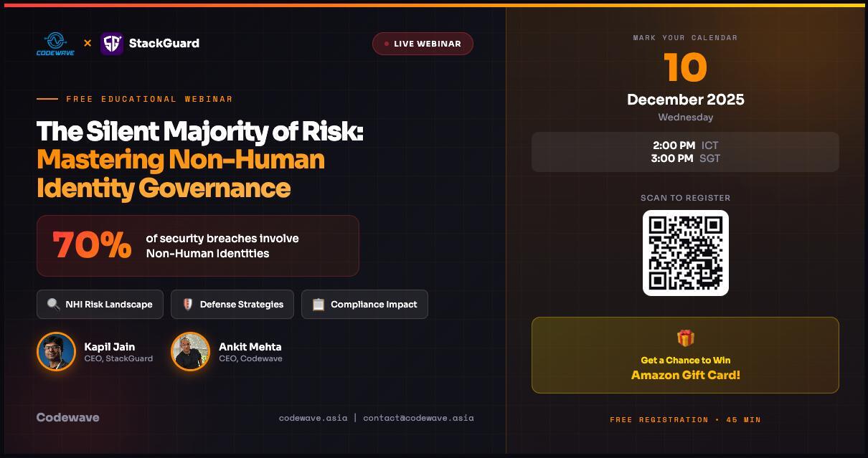The image size is (868, 458).
Task: Expand the Amazon Gift Card prize panel
Action: 685,355
